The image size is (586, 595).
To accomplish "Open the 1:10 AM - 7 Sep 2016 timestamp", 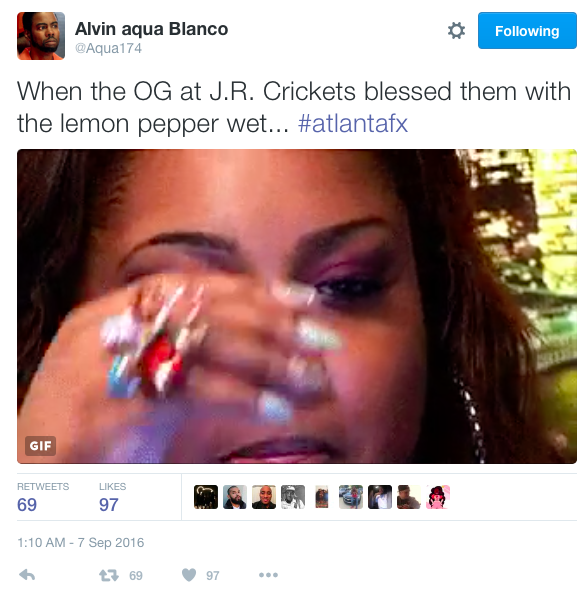I will 80,543.
